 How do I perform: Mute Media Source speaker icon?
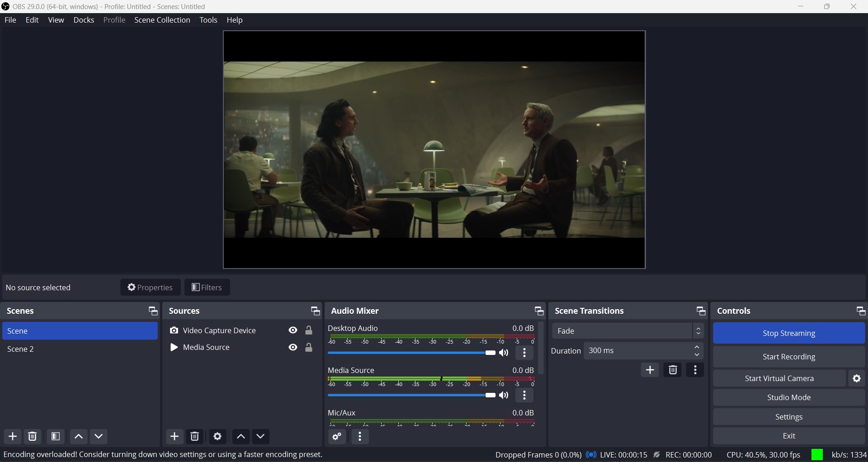[x=504, y=396]
